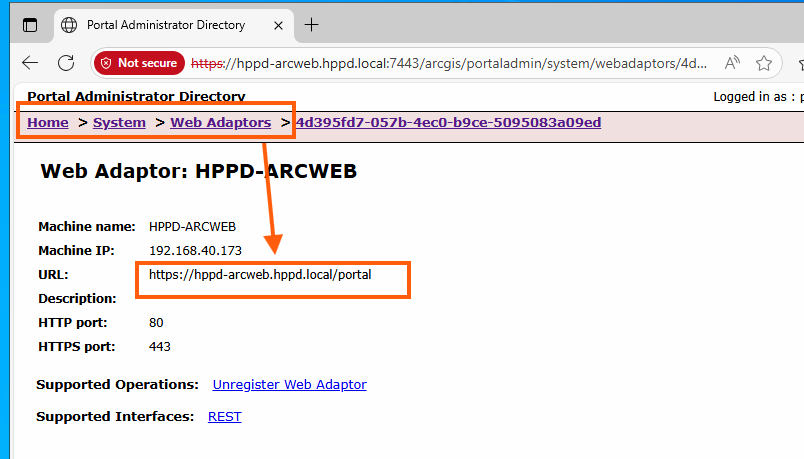
Task: Refresh the current page
Action: click(x=66, y=63)
